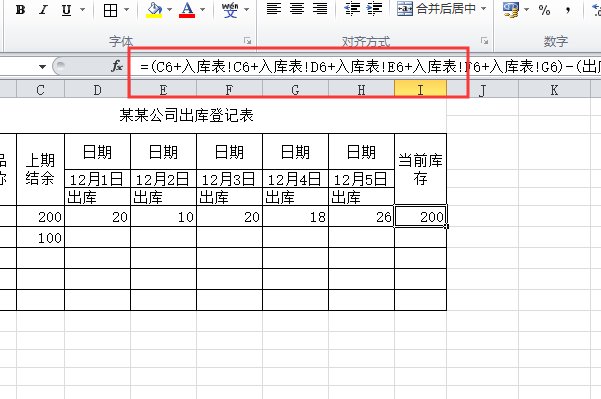The width and height of the screenshot is (601, 399).
Task: Align text left
Action: pos(274,8)
